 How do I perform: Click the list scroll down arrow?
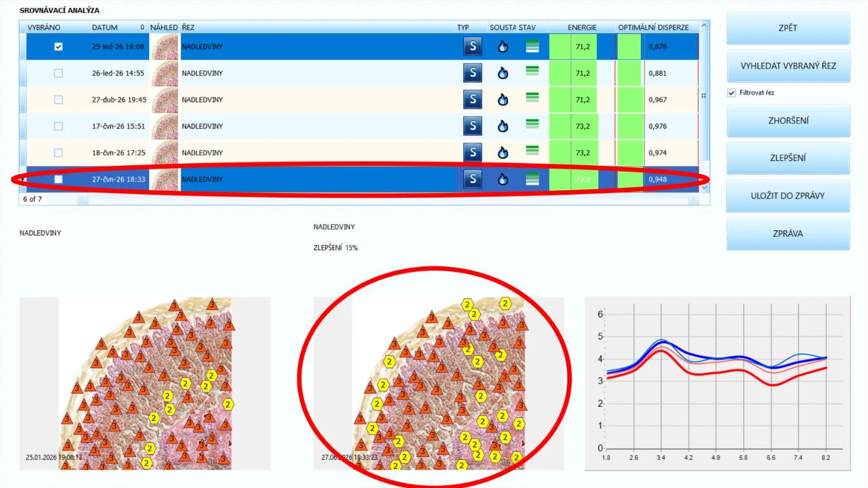(704, 188)
